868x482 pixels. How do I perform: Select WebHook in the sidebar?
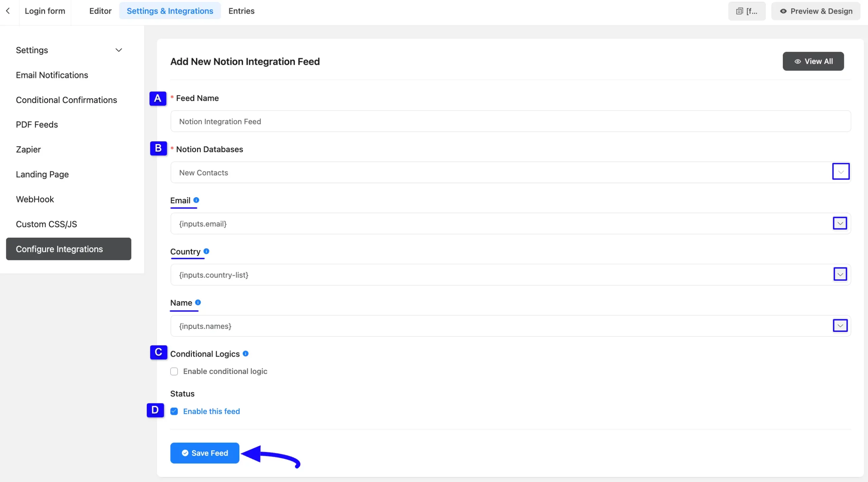(35, 199)
